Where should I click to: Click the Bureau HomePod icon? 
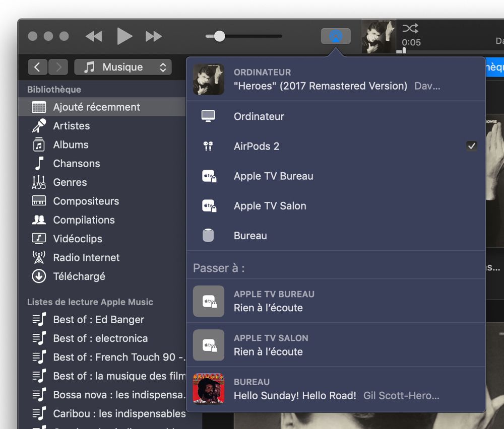(208, 235)
